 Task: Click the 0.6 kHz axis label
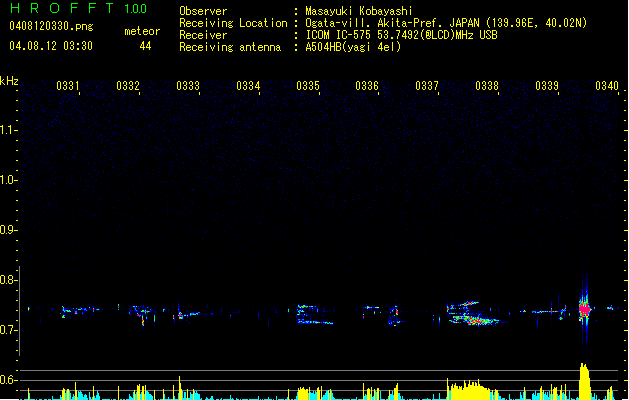coord(8,380)
